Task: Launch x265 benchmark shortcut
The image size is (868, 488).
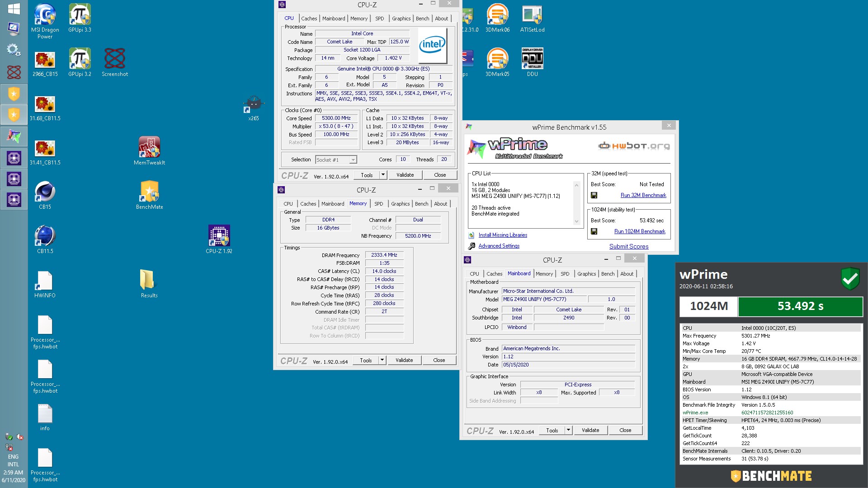Action: pos(254,108)
